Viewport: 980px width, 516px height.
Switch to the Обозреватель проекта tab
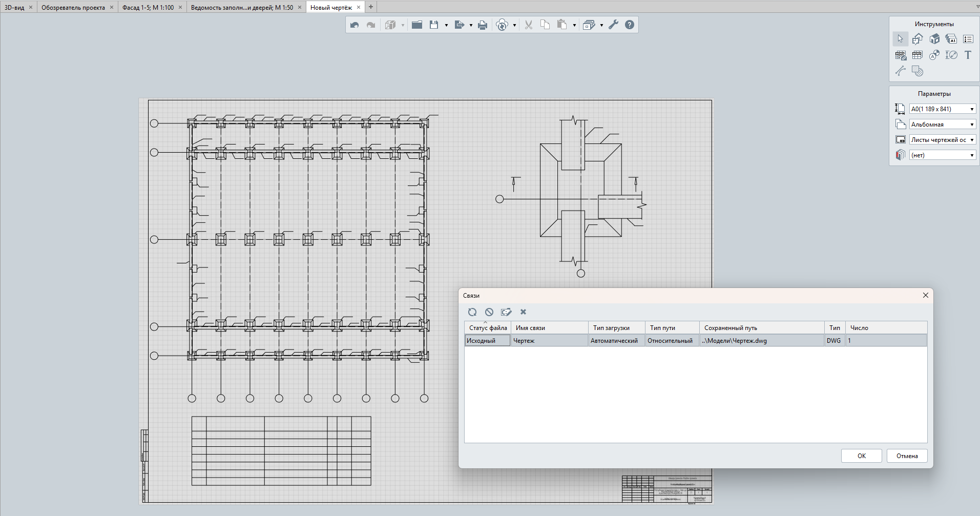tap(73, 7)
